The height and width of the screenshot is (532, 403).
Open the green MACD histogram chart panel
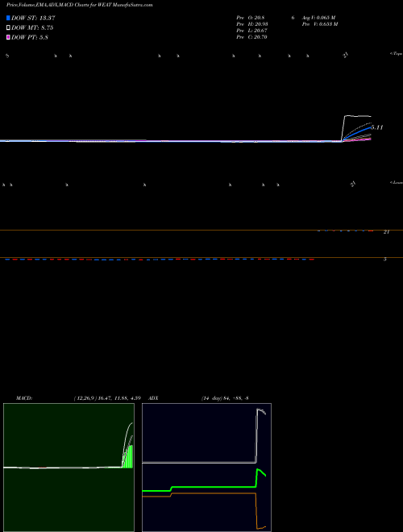tap(69, 468)
